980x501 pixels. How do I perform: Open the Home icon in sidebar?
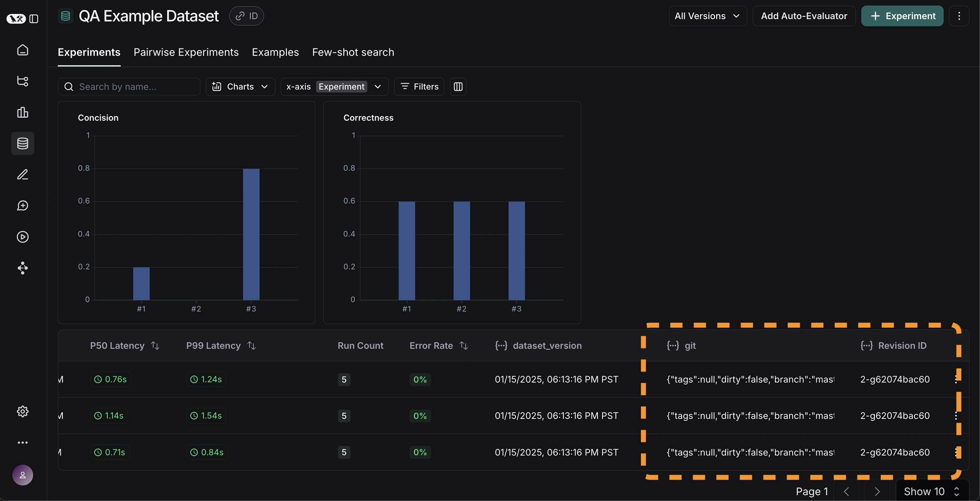[22, 50]
